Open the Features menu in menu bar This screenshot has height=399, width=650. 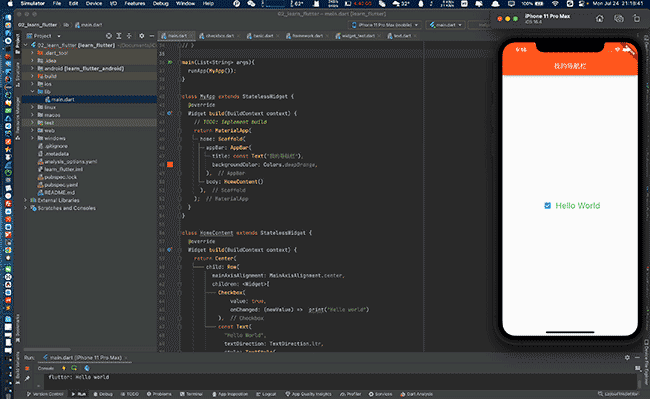point(135,3)
